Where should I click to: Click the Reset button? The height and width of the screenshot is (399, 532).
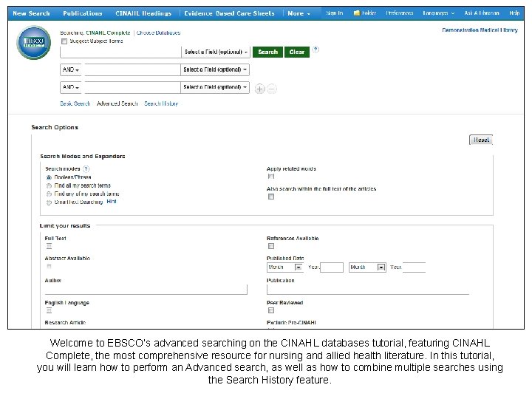point(481,140)
